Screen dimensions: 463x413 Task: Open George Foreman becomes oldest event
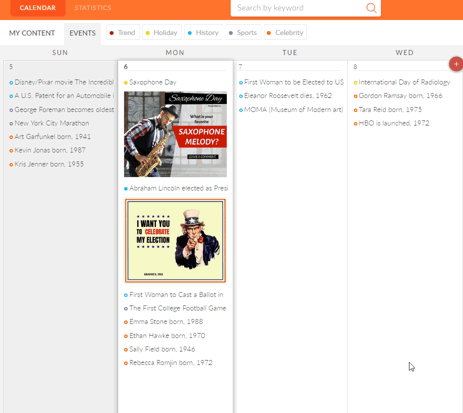click(x=61, y=110)
